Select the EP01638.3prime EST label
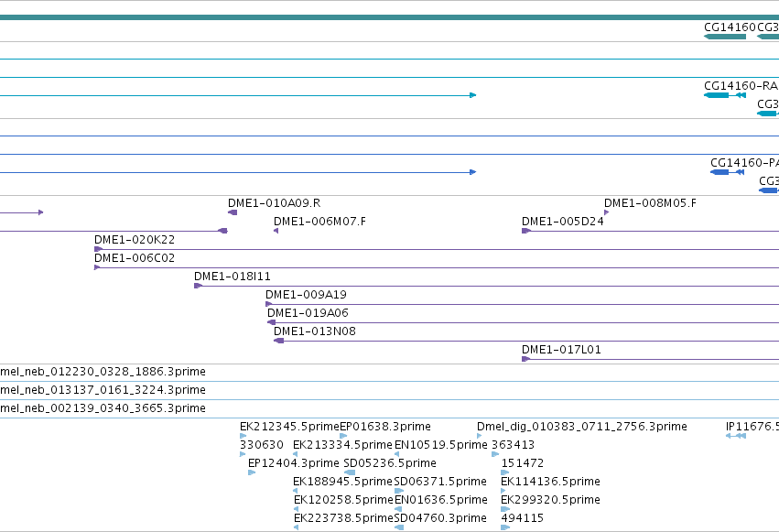The image size is (779, 532). point(385,428)
